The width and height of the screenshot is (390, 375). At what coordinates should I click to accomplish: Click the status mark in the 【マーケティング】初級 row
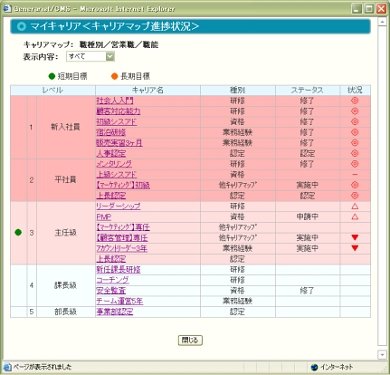click(x=355, y=185)
